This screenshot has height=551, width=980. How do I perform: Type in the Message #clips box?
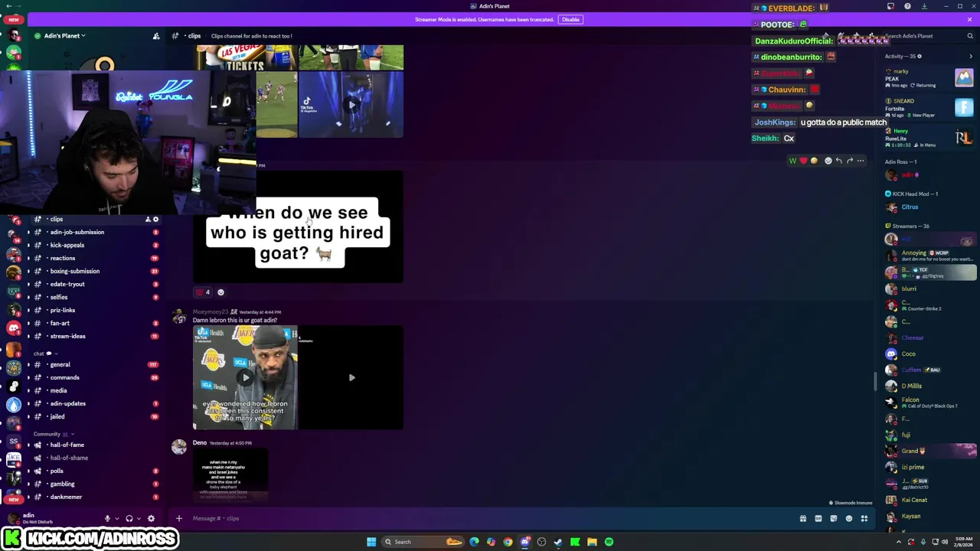coord(490,518)
